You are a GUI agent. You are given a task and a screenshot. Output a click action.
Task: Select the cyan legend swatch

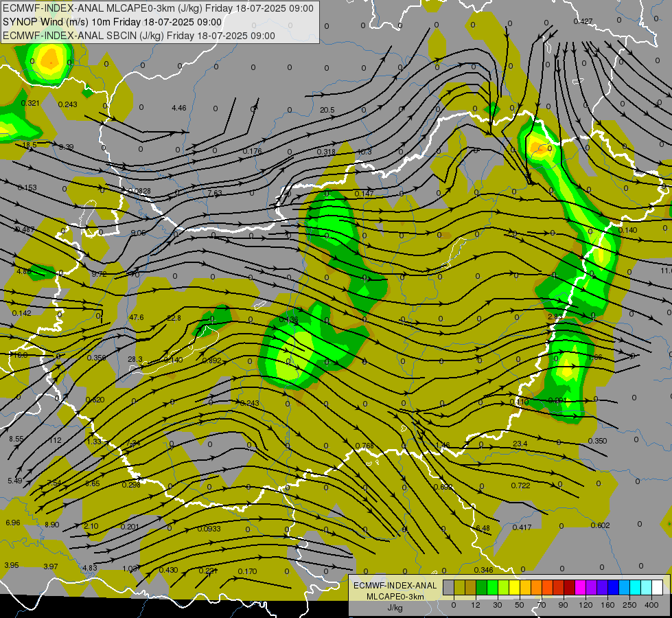pos(635,588)
